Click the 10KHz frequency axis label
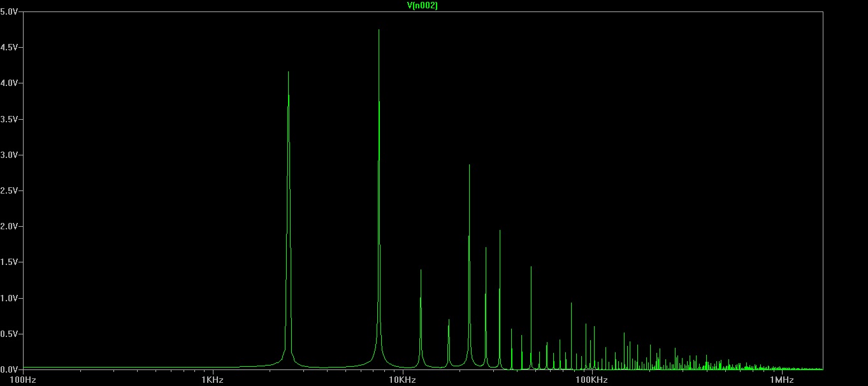868x386 pixels. pos(402,380)
